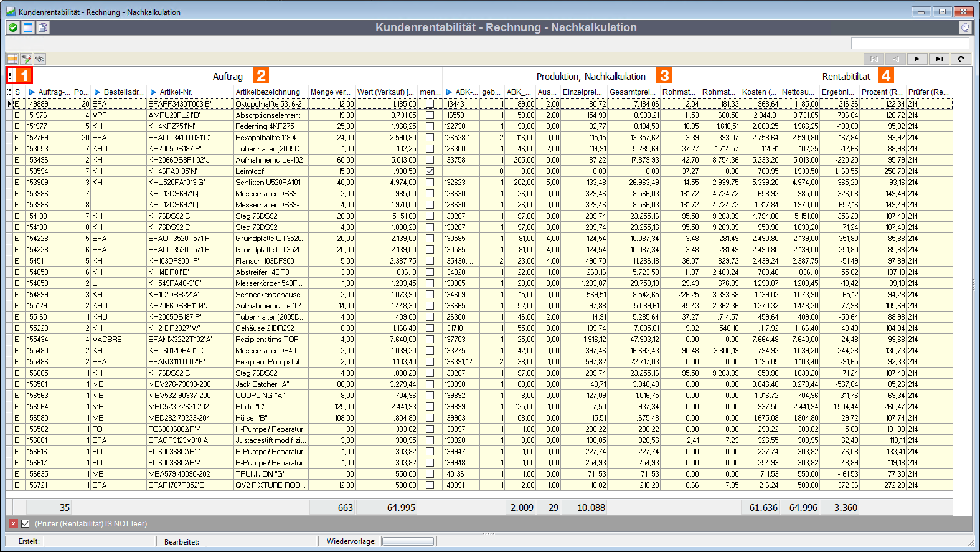Tick the checkbox in row Federring 4KFZ75

point(430,126)
